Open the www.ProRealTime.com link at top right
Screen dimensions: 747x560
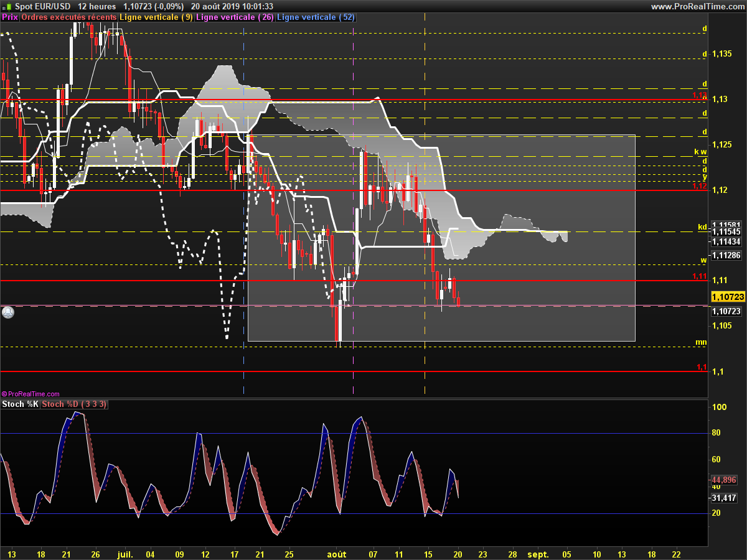point(697,6)
